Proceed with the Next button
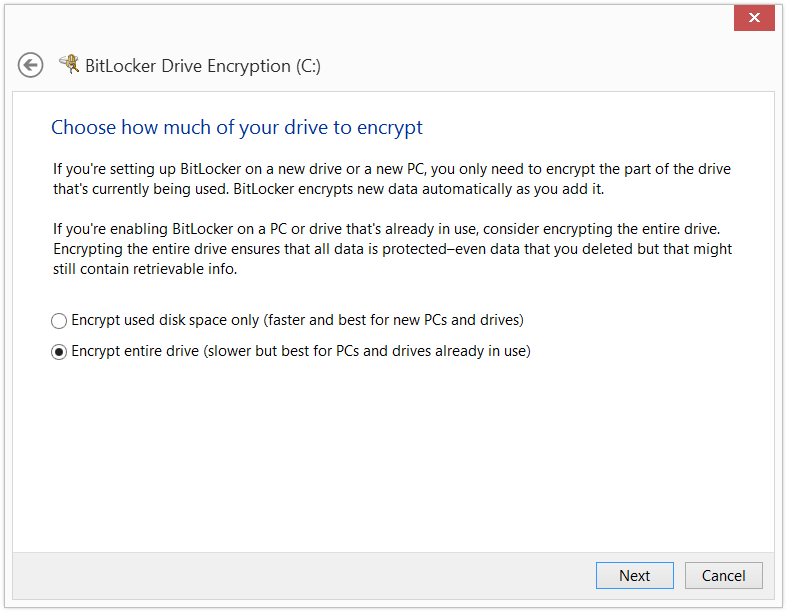 click(635, 575)
